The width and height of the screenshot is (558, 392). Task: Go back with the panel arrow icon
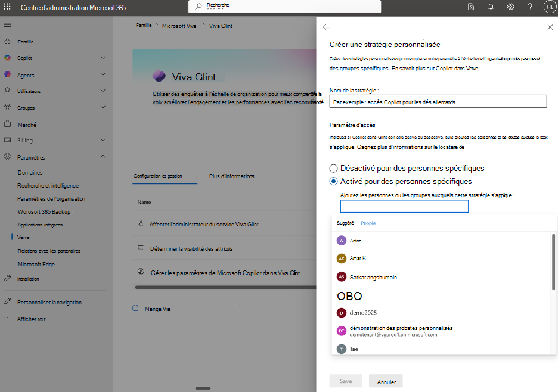coord(326,27)
